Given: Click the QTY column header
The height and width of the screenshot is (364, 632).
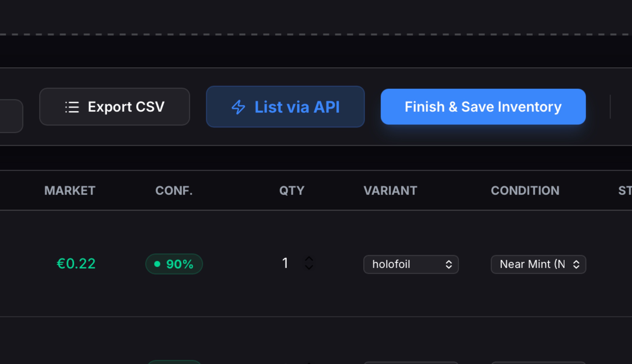Looking at the screenshot, I should (x=292, y=191).
